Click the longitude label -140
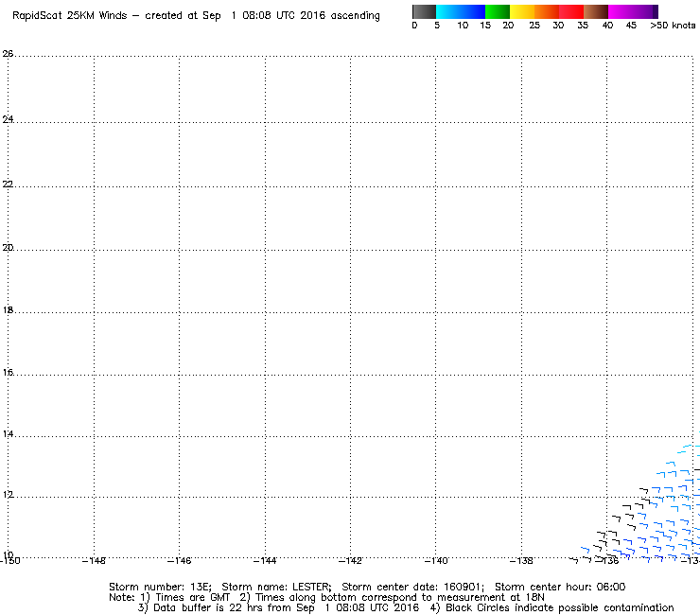This screenshot has height=615, width=700. 436,561
